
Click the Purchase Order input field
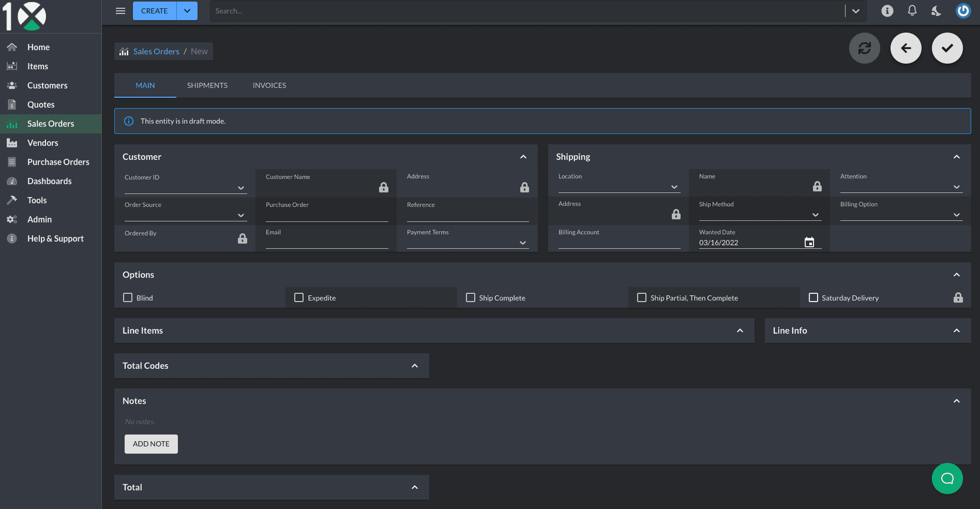326,215
